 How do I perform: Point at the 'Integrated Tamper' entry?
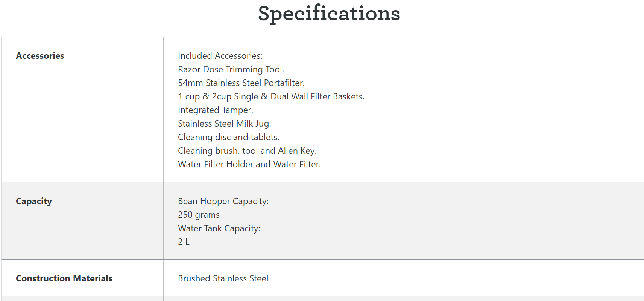[x=215, y=110]
